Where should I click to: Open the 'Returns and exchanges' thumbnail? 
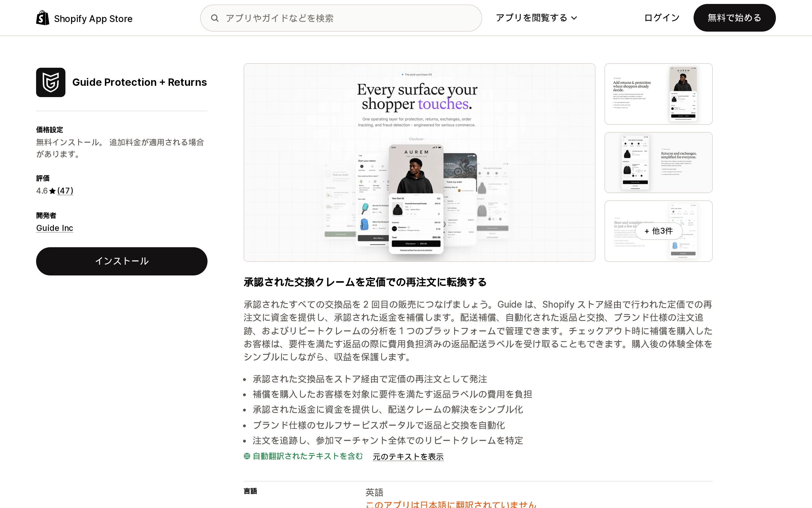pos(658,163)
